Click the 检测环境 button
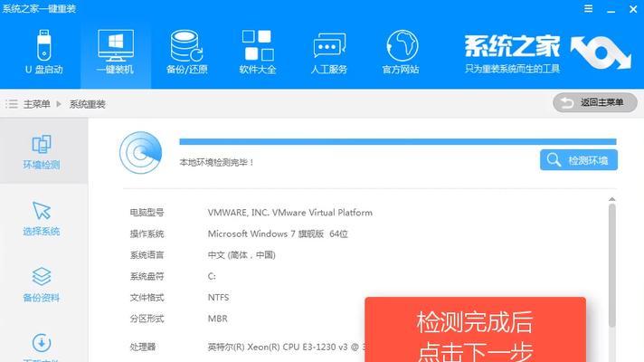The image size is (644, 362). pyautogui.click(x=578, y=160)
